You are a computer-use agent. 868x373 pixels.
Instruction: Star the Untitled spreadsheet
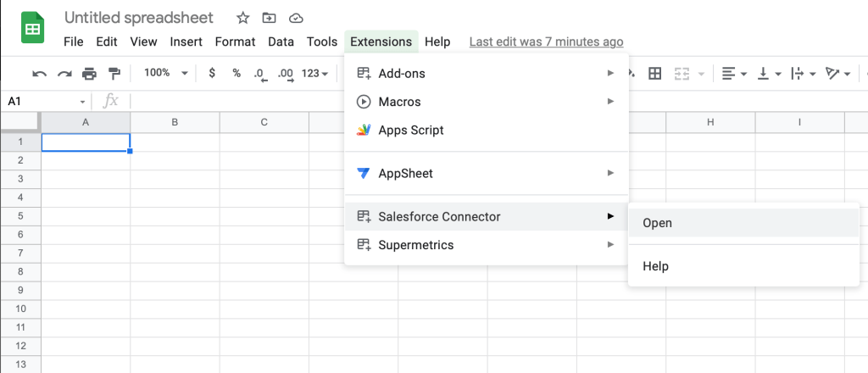point(242,18)
